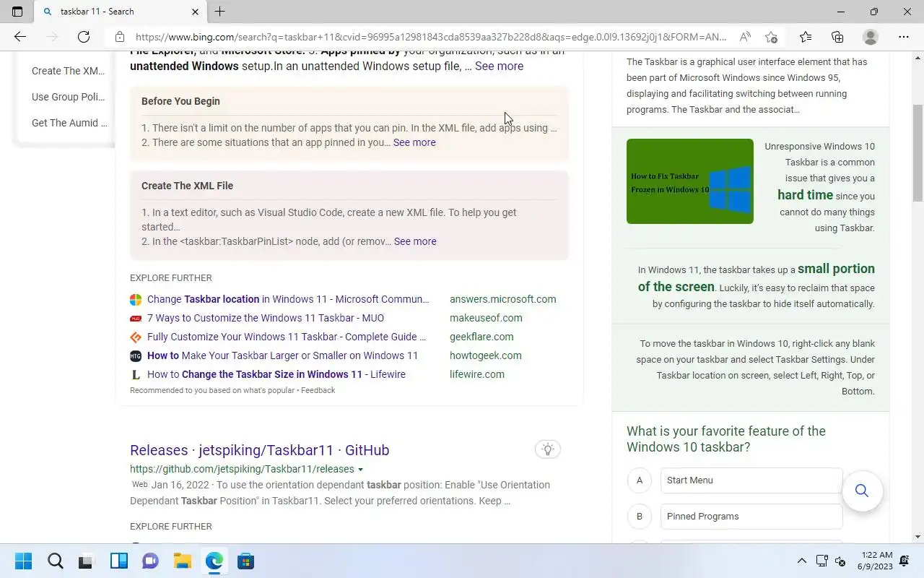The width and height of the screenshot is (924, 578).
Task: Click the address bar URL field
Action: 431,37
